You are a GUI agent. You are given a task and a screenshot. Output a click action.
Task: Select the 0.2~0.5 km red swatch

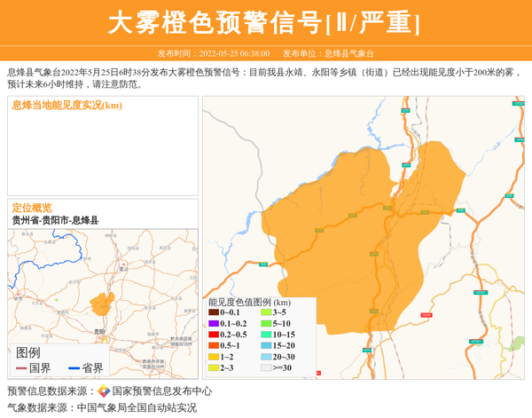click(214, 335)
